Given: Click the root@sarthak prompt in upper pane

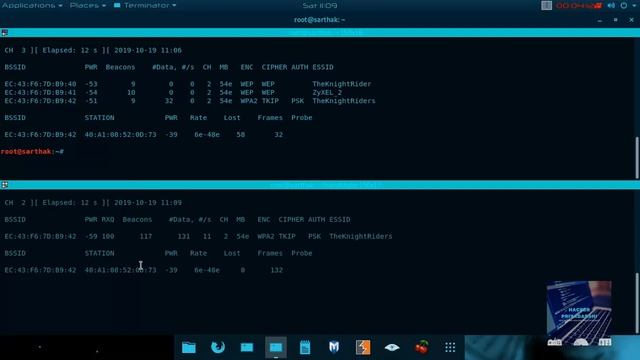Looking at the screenshot, I should (x=32, y=151).
